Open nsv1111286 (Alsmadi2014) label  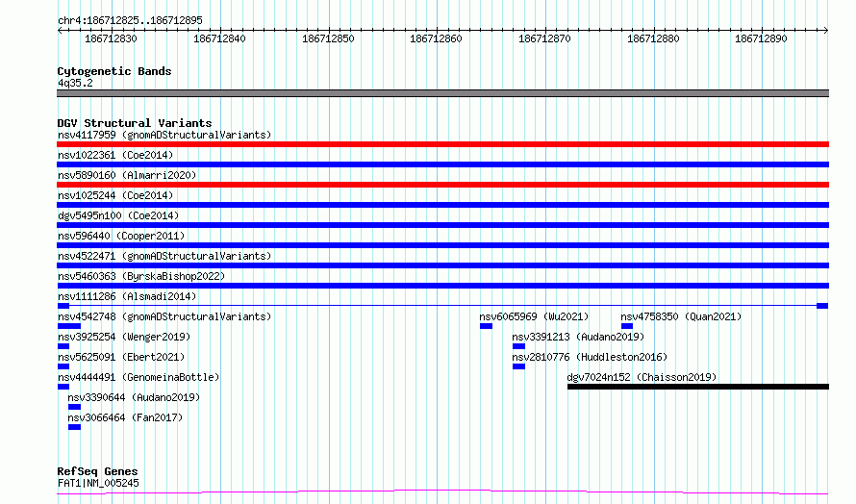pos(127,296)
